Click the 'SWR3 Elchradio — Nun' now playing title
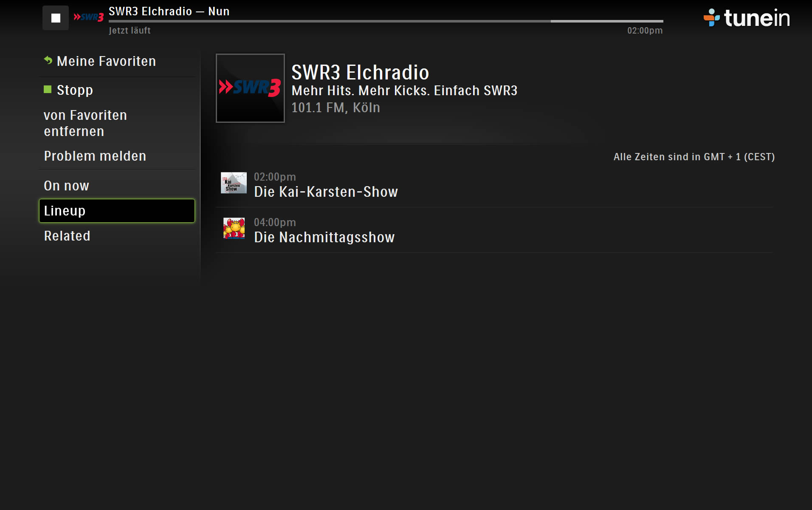The height and width of the screenshot is (510, 812). point(169,11)
